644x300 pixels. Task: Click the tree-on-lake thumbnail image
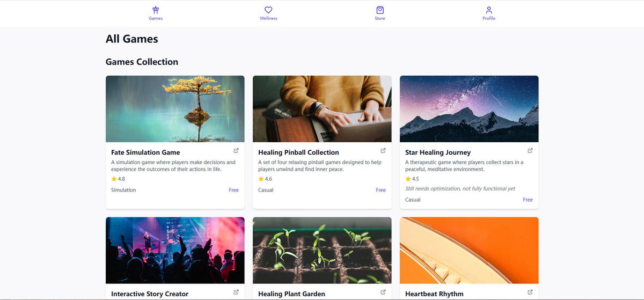tap(175, 109)
